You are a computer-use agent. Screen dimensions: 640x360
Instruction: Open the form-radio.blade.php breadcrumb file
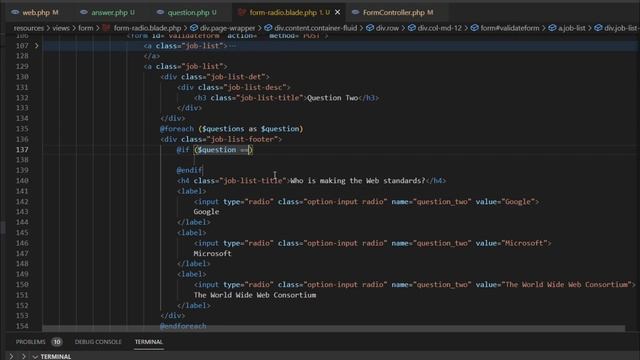[147, 28]
